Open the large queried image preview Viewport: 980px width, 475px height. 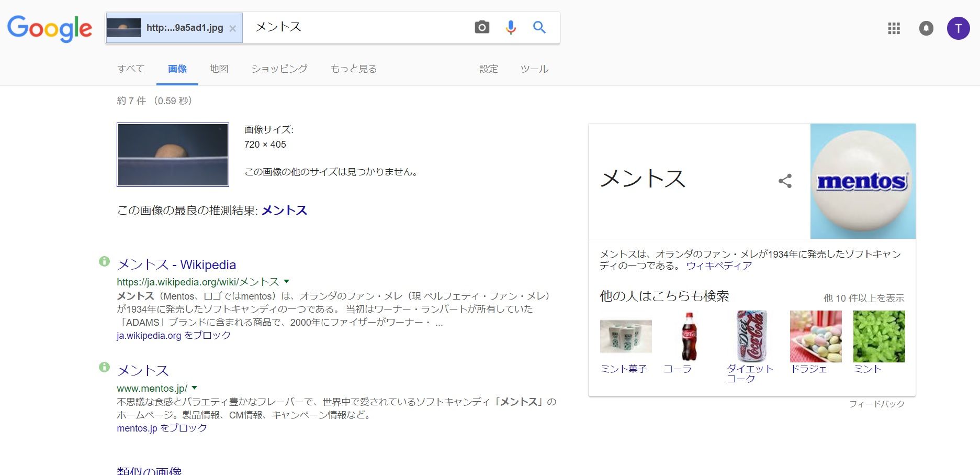tap(173, 154)
